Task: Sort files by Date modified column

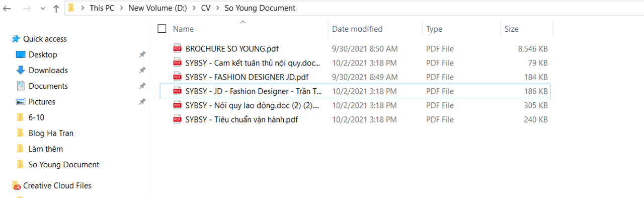Action: click(x=357, y=29)
